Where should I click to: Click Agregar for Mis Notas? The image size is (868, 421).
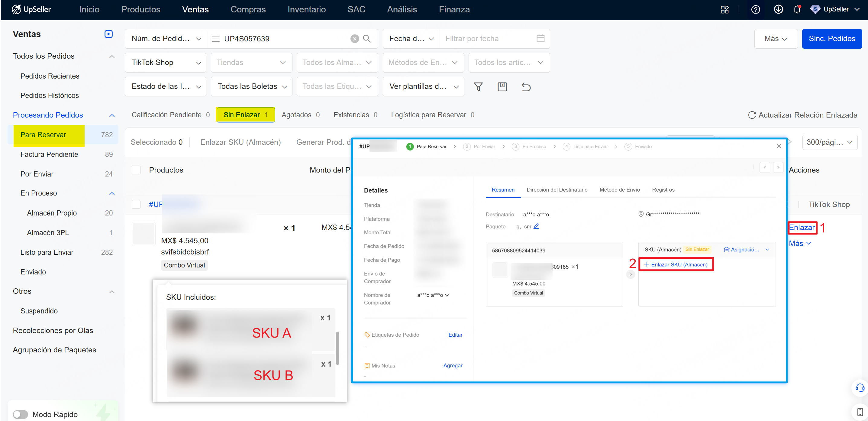tap(453, 365)
